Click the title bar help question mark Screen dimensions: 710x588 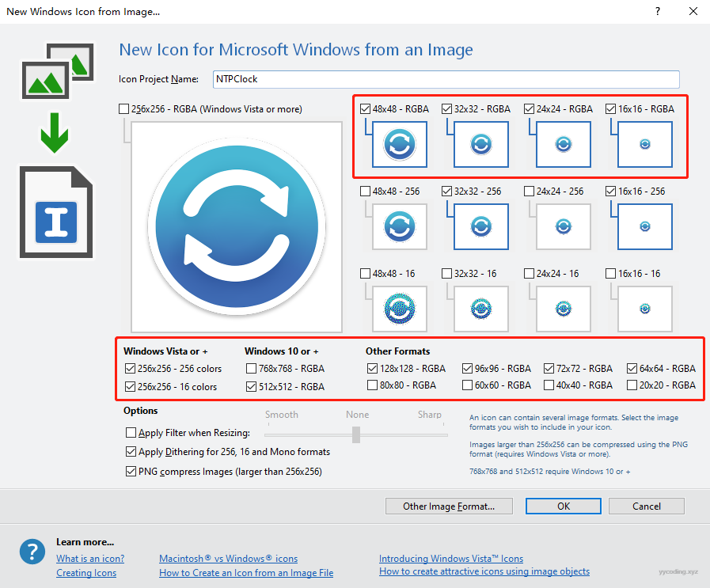tap(658, 11)
